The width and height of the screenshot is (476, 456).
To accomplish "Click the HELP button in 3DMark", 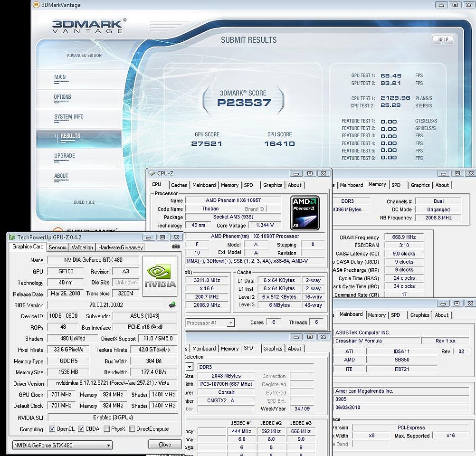I will 443,39.
